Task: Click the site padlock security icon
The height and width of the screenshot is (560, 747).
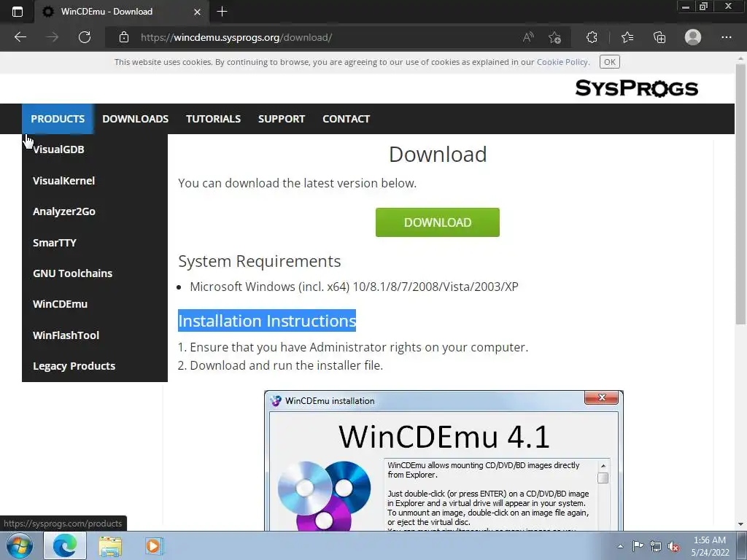Action: pyautogui.click(x=124, y=37)
